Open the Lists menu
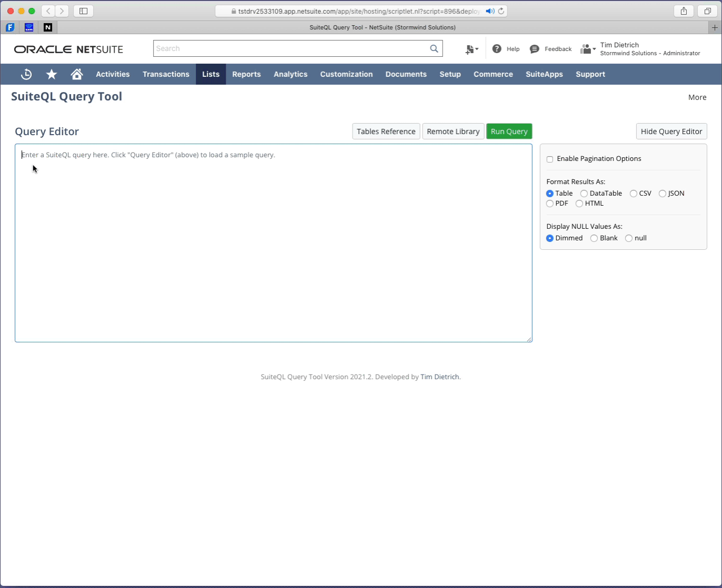The image size is (722, 588). (211, 74)
